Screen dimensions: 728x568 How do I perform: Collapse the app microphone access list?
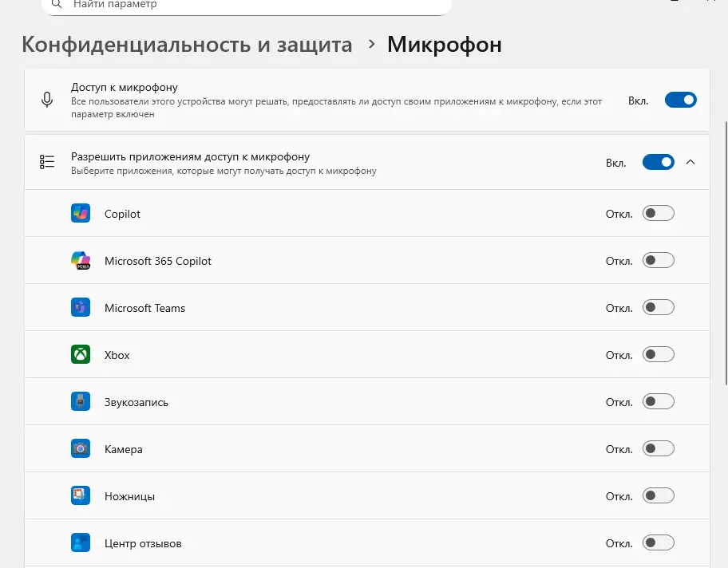pyautogui.click(x=691, y=163)
